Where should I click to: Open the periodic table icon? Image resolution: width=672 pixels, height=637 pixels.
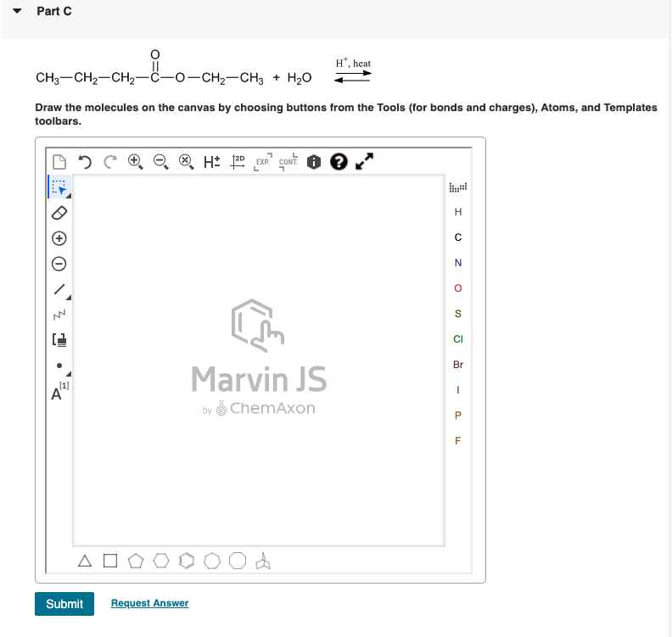click(x=458, y=187)
